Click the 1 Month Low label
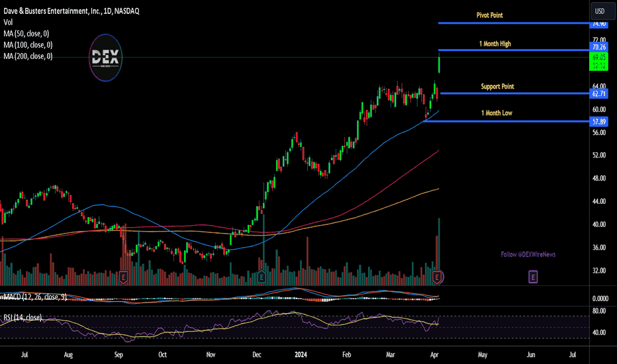Viewport: 617px width, 364px height. [x=497, y=113]
